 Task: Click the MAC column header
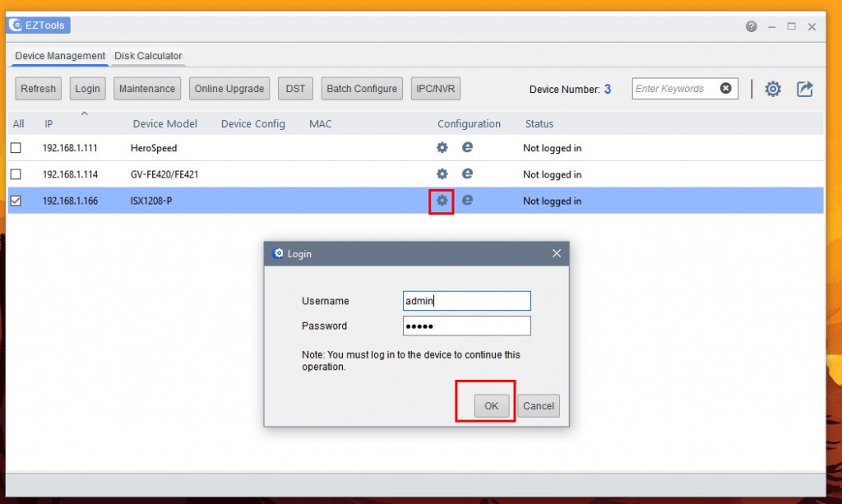pos(320,124)
